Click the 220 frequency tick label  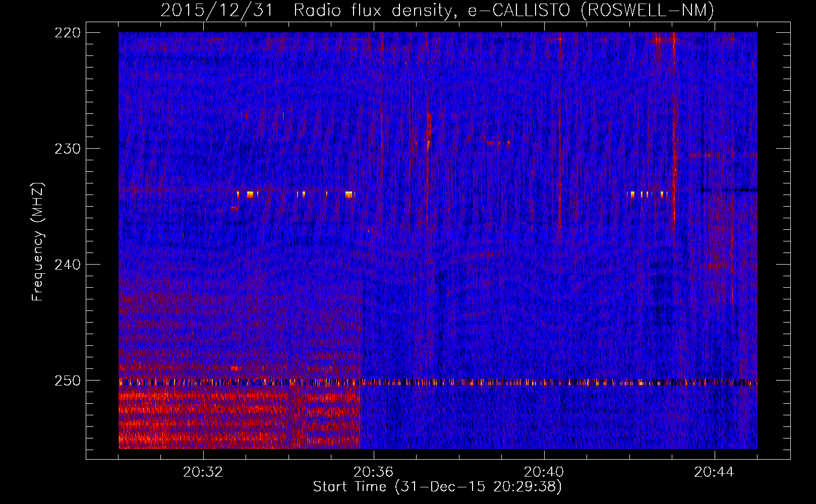67,33
